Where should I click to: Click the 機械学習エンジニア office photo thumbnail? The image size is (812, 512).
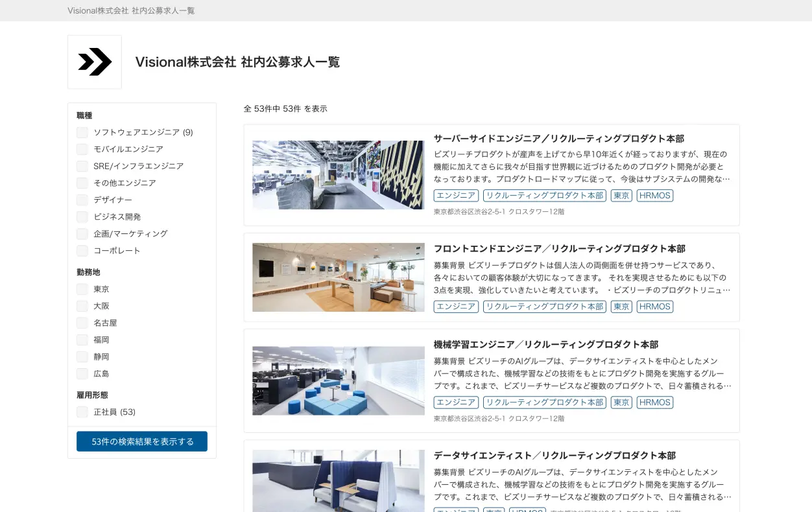[x=339, y=380]
